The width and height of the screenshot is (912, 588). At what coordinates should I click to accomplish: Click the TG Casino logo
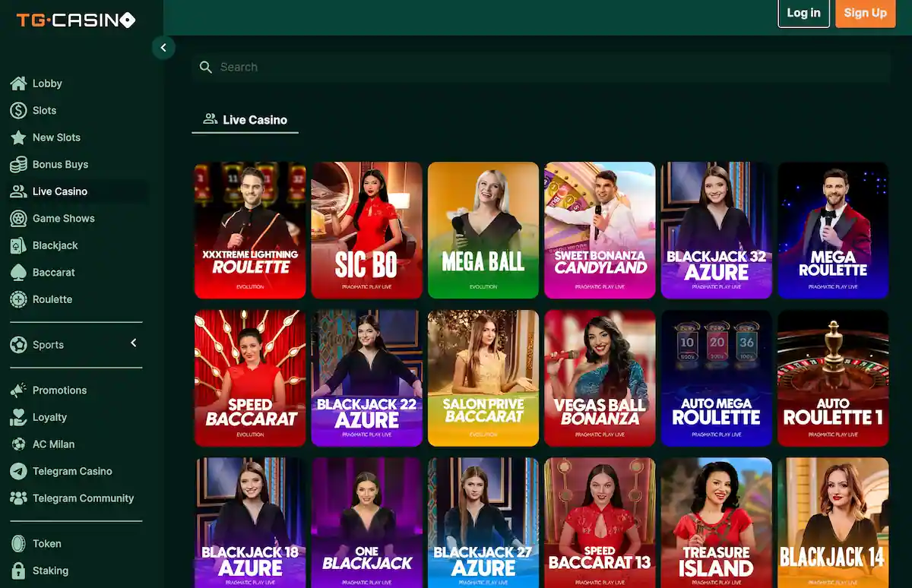click(x=76, y=21)
